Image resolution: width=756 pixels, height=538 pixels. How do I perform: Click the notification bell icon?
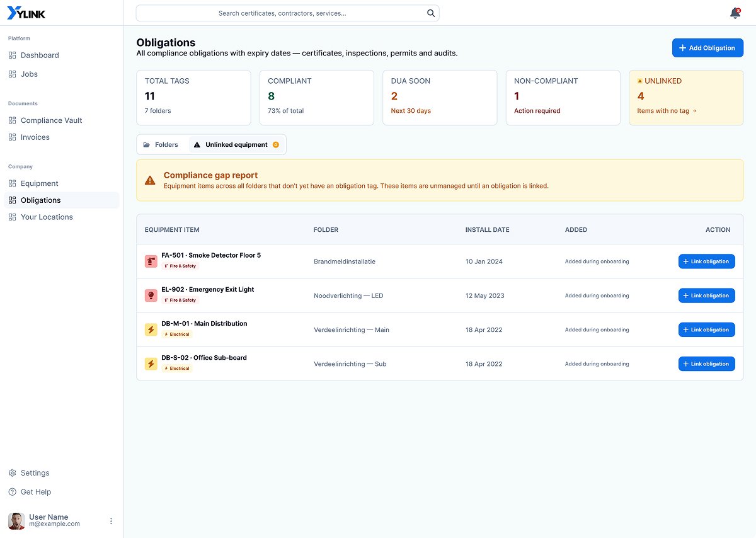coord(735,13)
